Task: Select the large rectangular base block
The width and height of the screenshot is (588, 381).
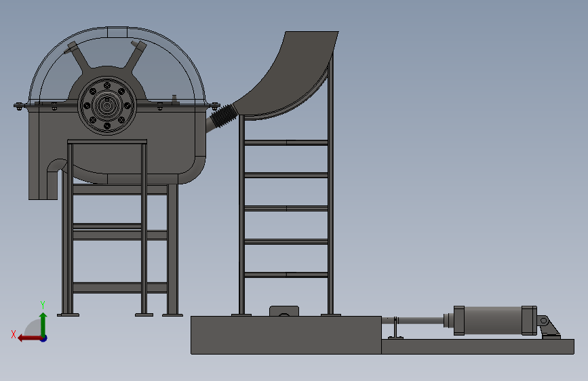Action: (286, 335)
